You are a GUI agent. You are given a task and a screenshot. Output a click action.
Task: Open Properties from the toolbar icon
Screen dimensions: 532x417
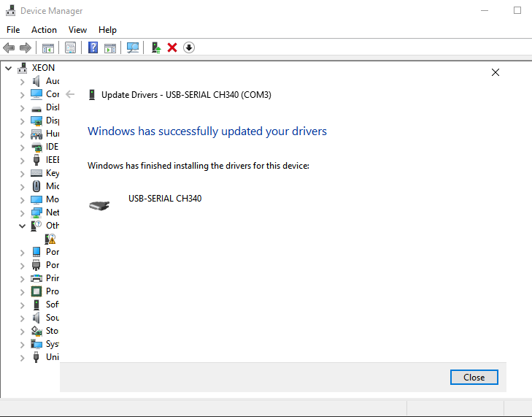[70, 47]
